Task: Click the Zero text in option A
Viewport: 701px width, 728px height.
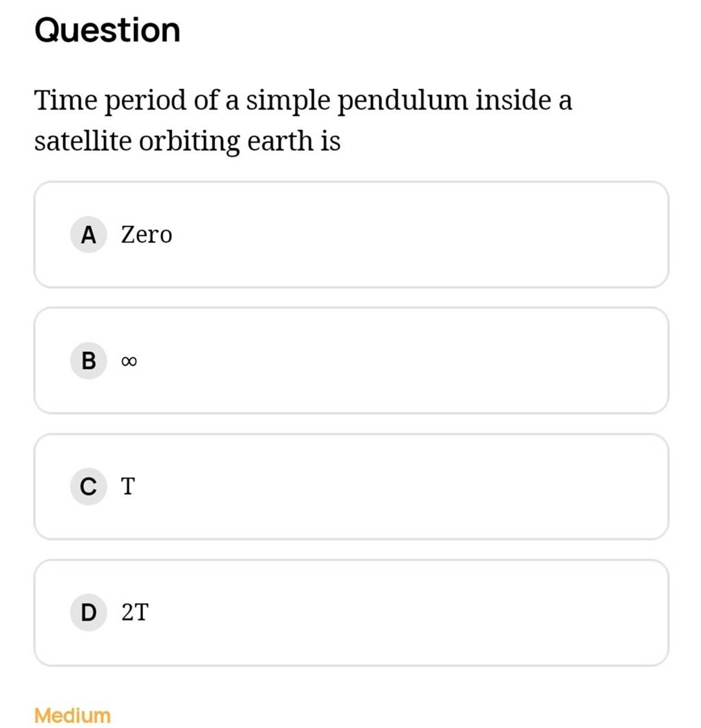Action: 146,235
